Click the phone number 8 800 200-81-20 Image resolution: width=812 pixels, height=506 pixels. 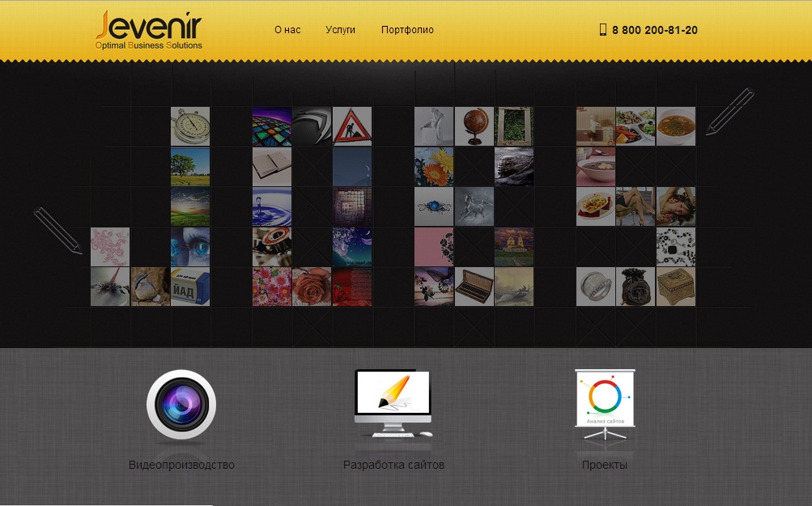[655, 30]
